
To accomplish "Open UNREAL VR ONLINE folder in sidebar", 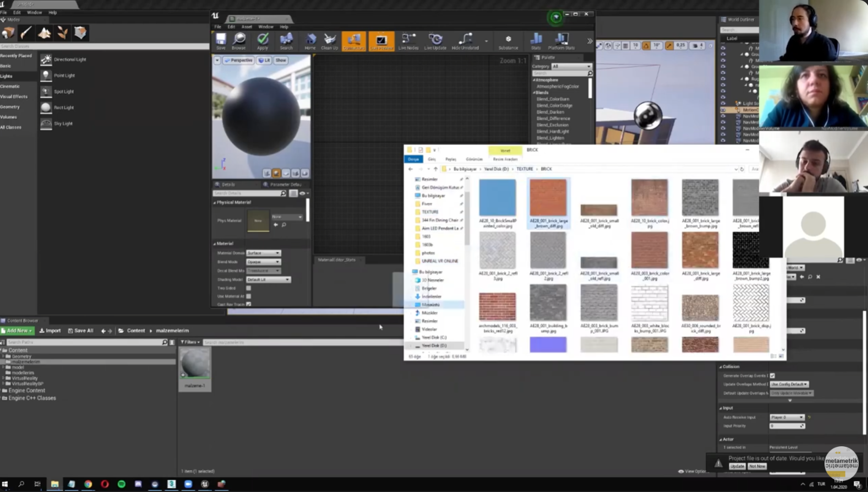I will pos(439,261).
